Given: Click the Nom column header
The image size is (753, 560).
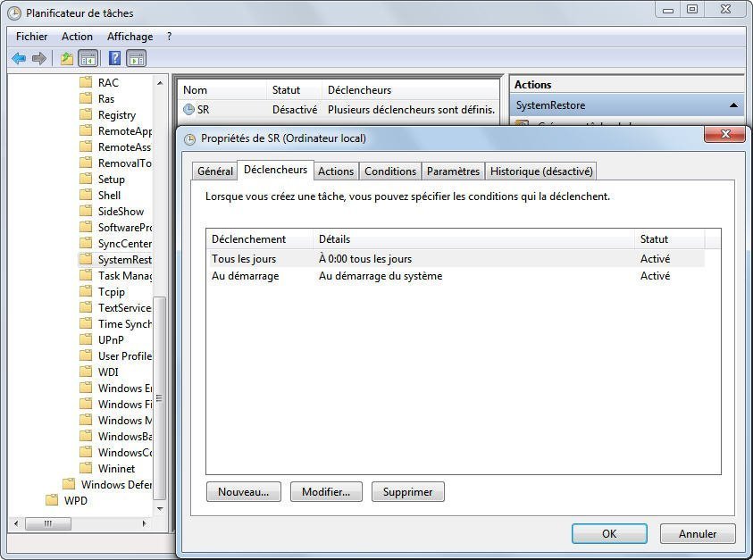Looking at the screenshot, I should tap(222, 90).
